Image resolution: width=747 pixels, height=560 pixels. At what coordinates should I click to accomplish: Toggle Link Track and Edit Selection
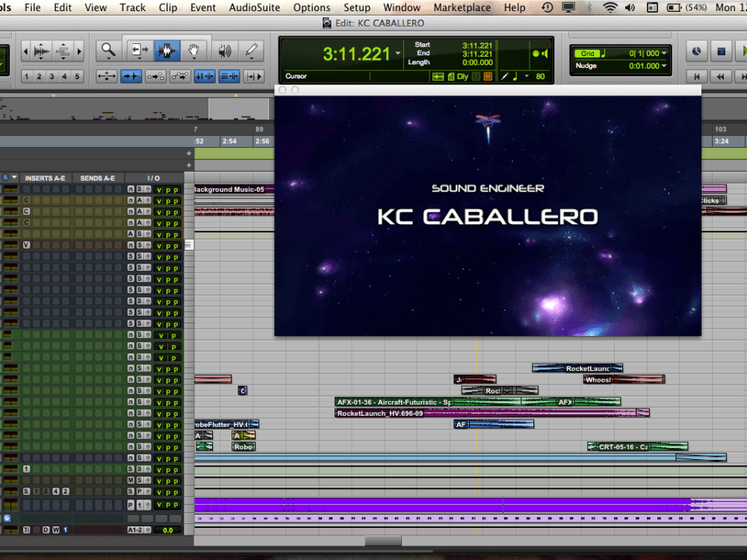point(229,76)
